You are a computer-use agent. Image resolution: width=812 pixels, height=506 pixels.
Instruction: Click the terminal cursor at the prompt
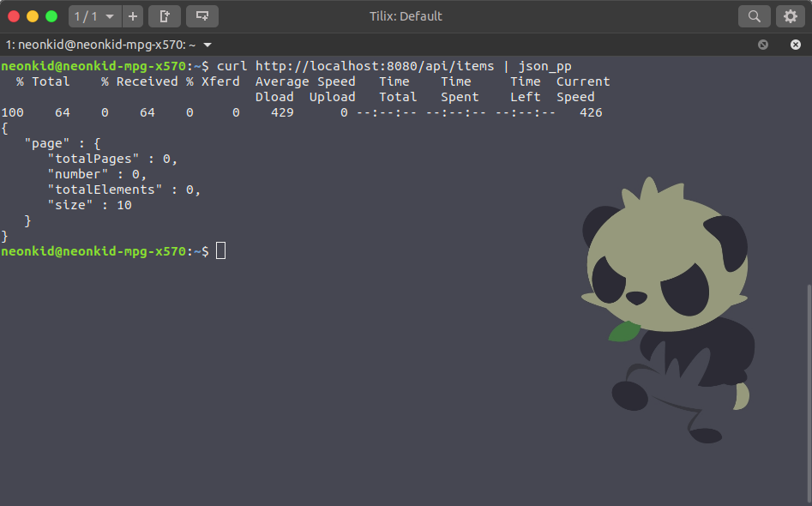[220, 251]
